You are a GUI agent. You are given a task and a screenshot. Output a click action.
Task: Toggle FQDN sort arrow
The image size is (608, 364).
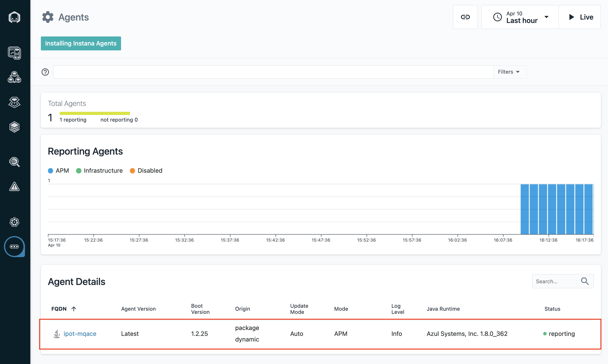pos(74,309)
